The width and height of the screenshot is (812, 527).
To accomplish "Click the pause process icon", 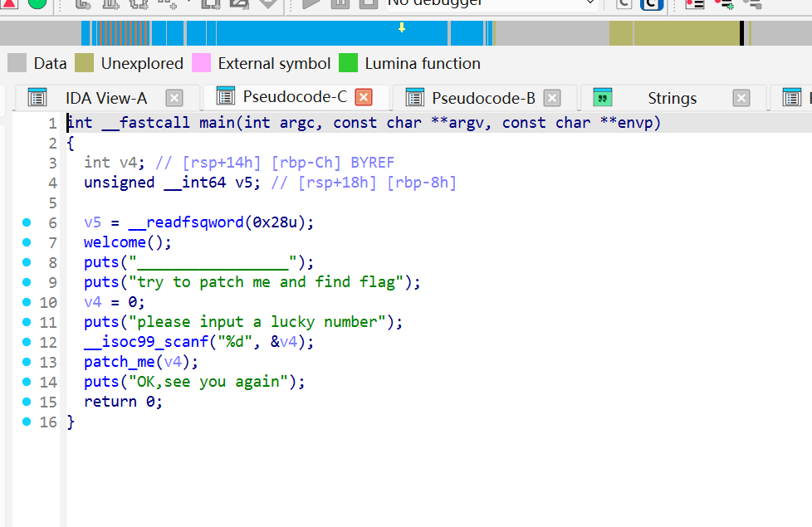I will pos(340,4).
